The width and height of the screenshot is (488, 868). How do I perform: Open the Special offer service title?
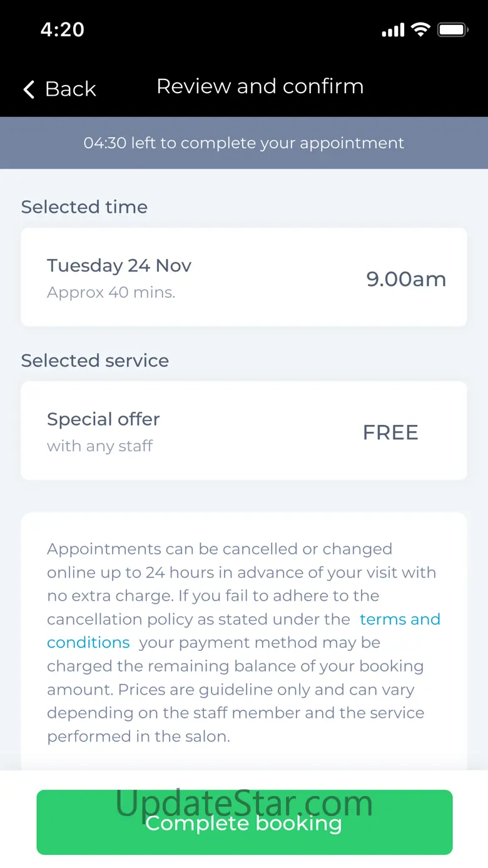click(x=103, y=419)
